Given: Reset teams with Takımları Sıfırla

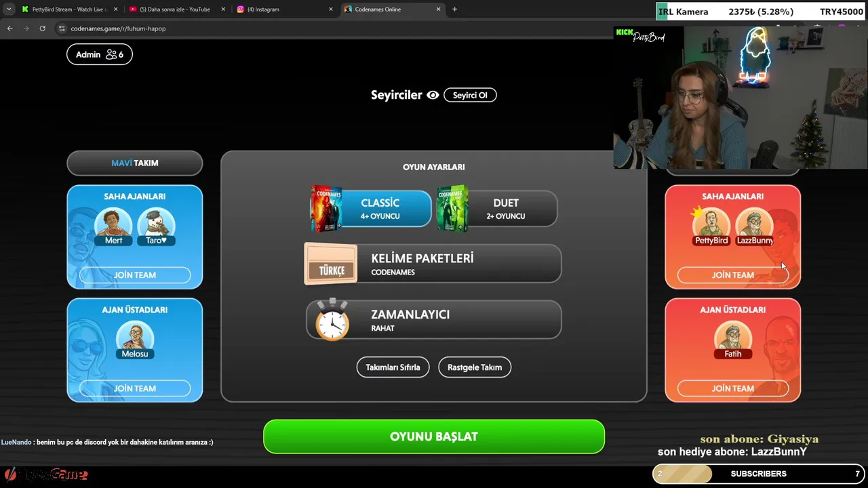Looking at the screenshot, I should (393, 367).
